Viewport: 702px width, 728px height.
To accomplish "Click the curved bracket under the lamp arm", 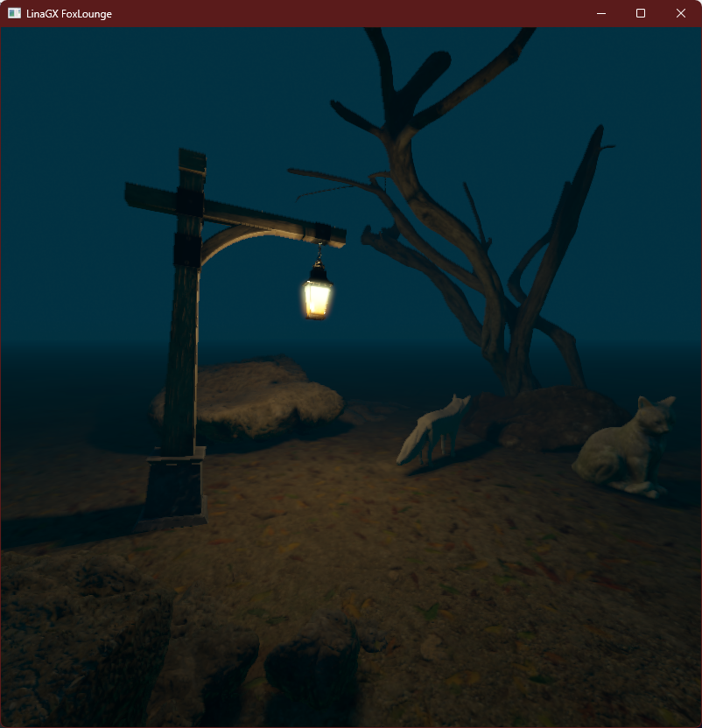I will tap(236, 240).
